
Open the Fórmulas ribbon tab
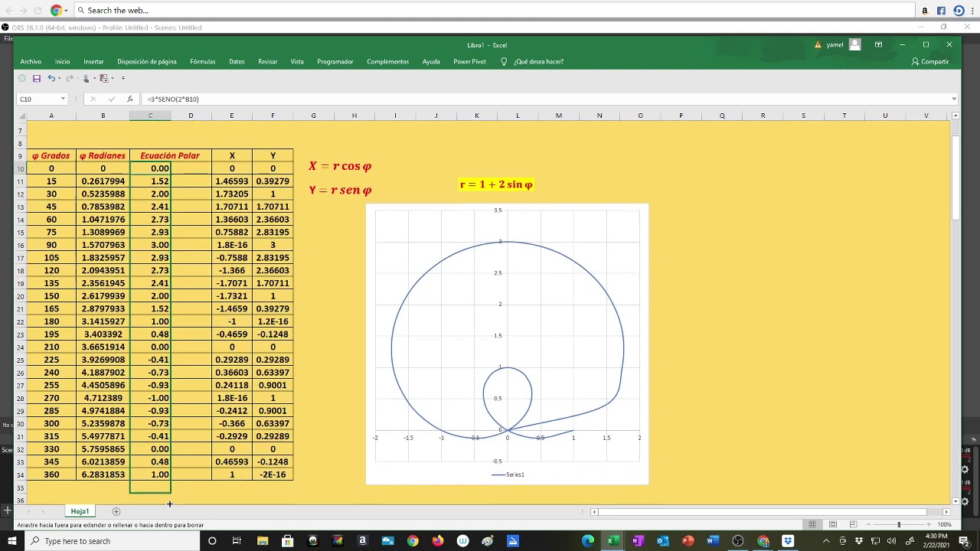(203, 61)
